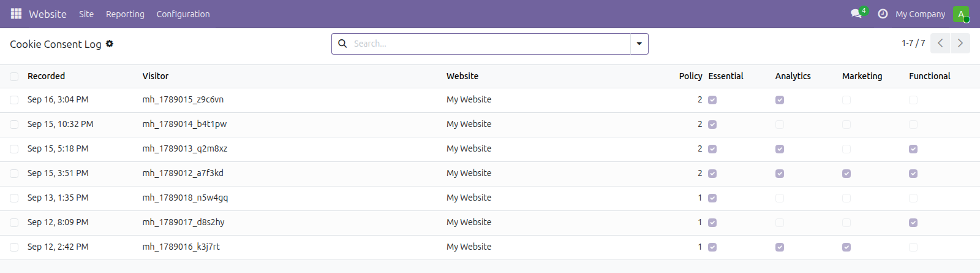
Task: Open the conversations chat icon
Action: point(856,13)
